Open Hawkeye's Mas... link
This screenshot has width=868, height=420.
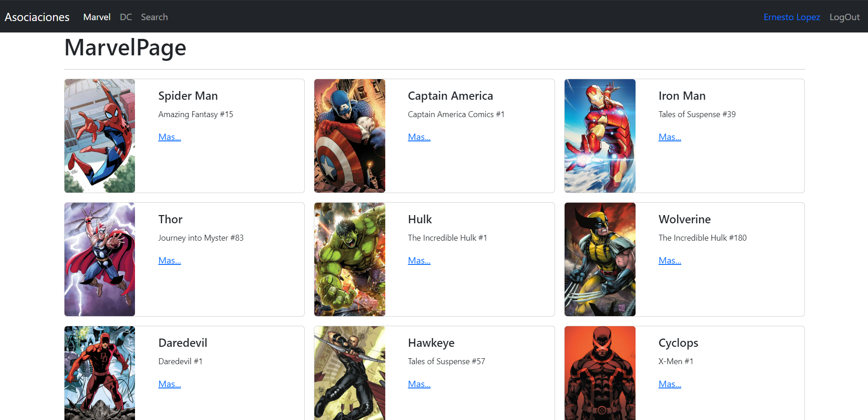pos(419,384)
